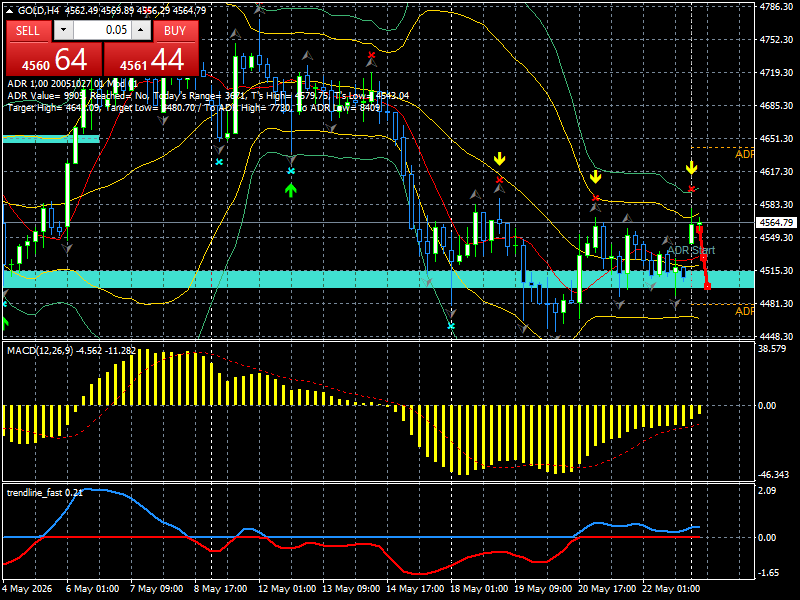Click the '8 May 17:00' time label
This screenshot has height=600, width=800.
[x=220, y=588]
